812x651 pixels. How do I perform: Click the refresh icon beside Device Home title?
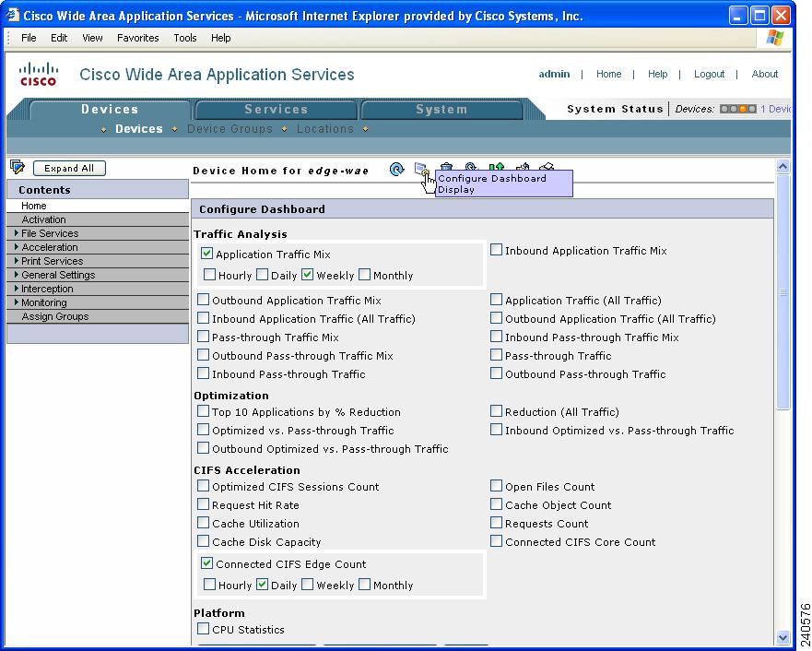[396, 170]
